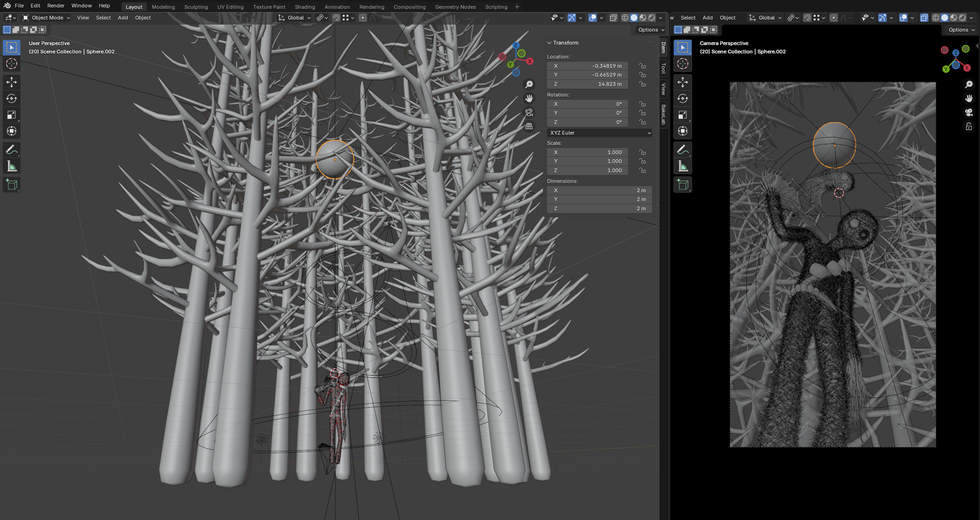Toggle camera view icon in left viewport
The width and height of the screenshot is (980, 520).
tap(529, 112)
